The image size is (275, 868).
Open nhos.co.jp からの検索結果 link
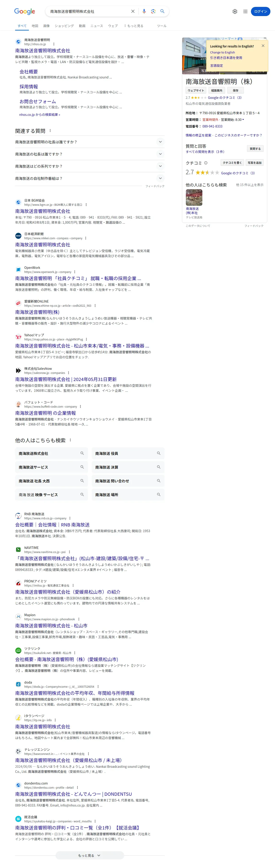click(40, 114)
